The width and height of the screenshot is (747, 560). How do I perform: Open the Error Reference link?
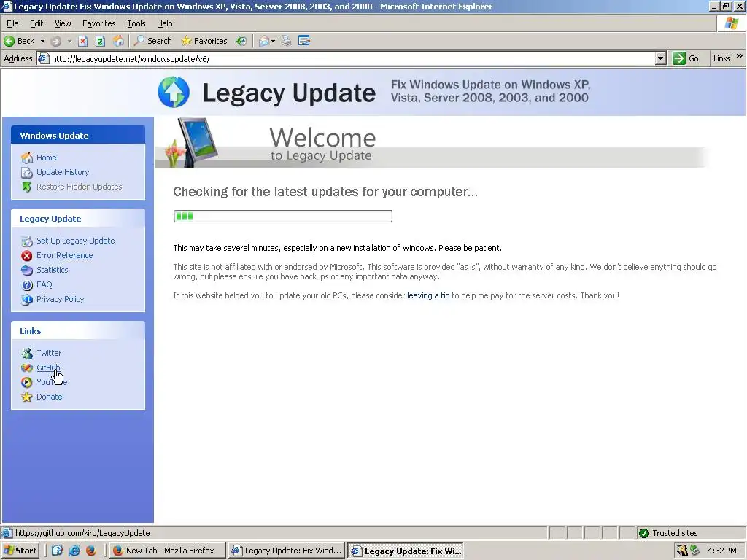pos(65,255)
